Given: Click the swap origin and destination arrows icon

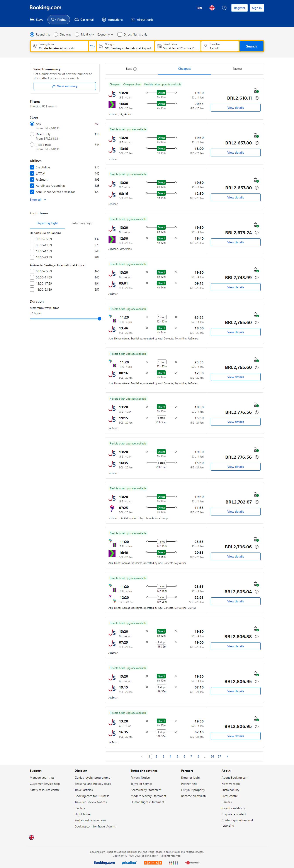Looking at the screenshot, I should 92,46.
